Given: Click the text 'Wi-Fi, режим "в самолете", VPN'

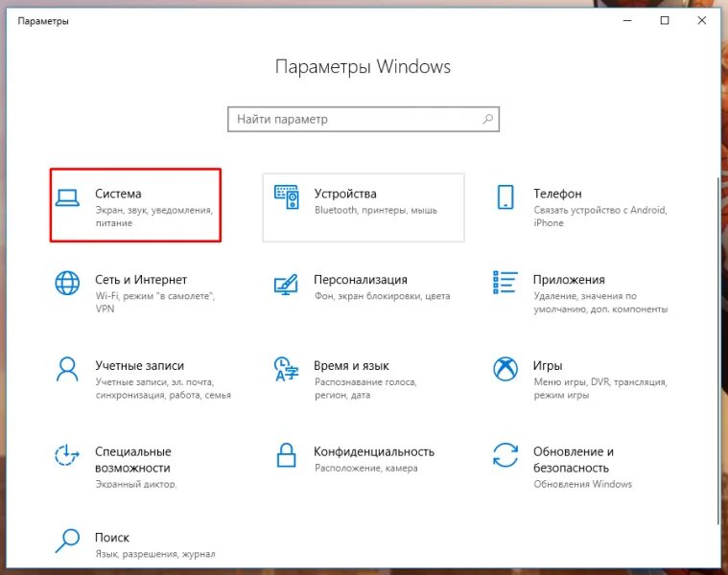Looking at the screenshot, I should tap(155, 302).
